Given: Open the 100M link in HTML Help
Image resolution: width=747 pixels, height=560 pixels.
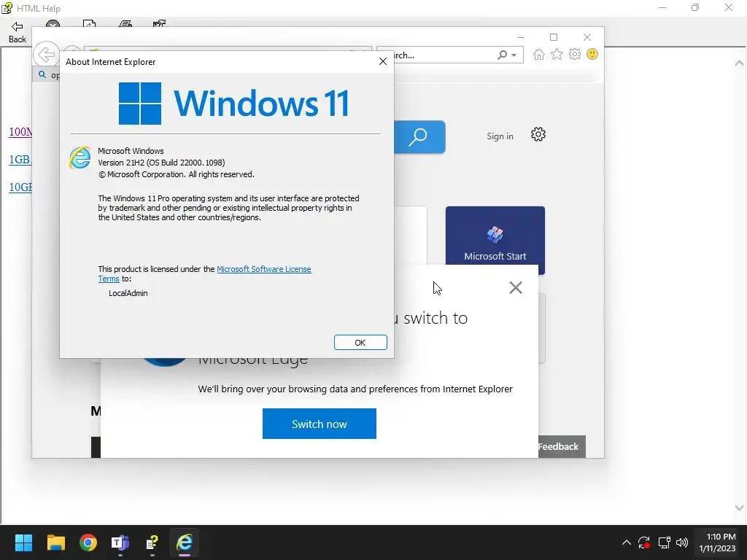Looking at the screenshot, I should [x=20, y=132].
